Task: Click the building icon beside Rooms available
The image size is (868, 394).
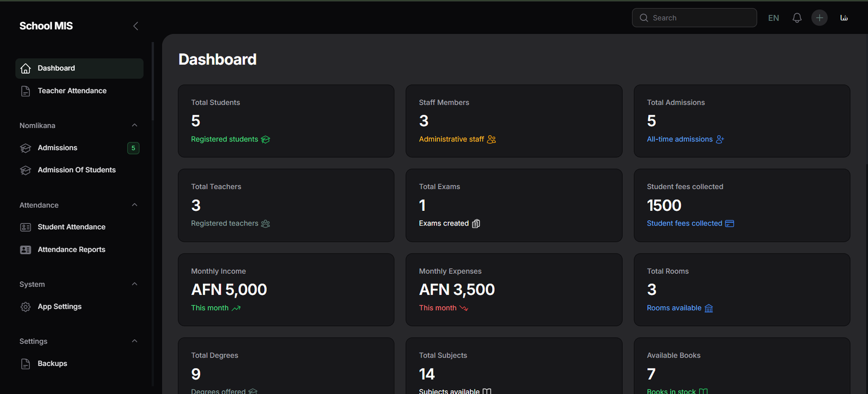Action: 709,308
